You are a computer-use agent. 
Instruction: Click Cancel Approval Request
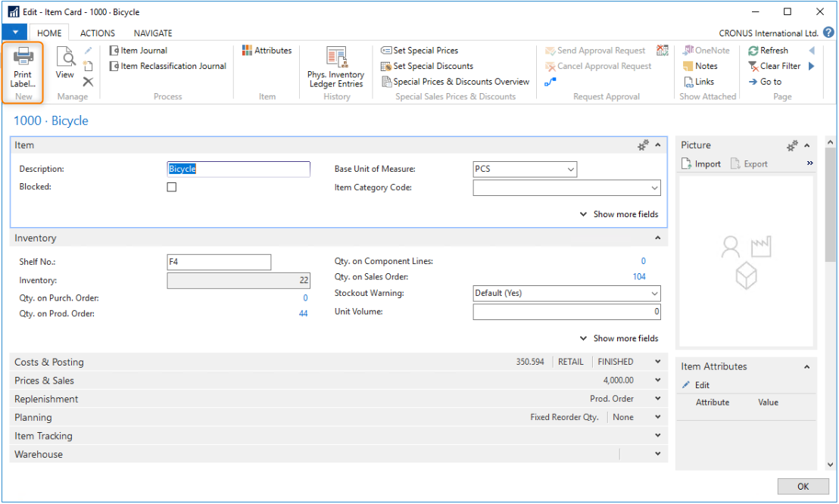(x=598, y=66)
